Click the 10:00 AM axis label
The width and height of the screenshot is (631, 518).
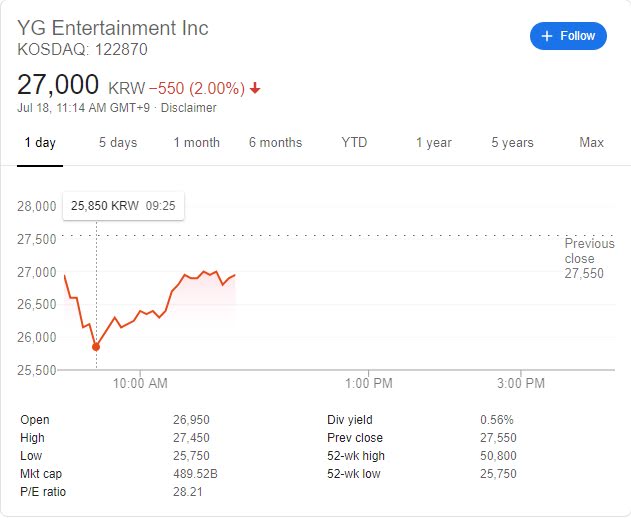[140, 383]
